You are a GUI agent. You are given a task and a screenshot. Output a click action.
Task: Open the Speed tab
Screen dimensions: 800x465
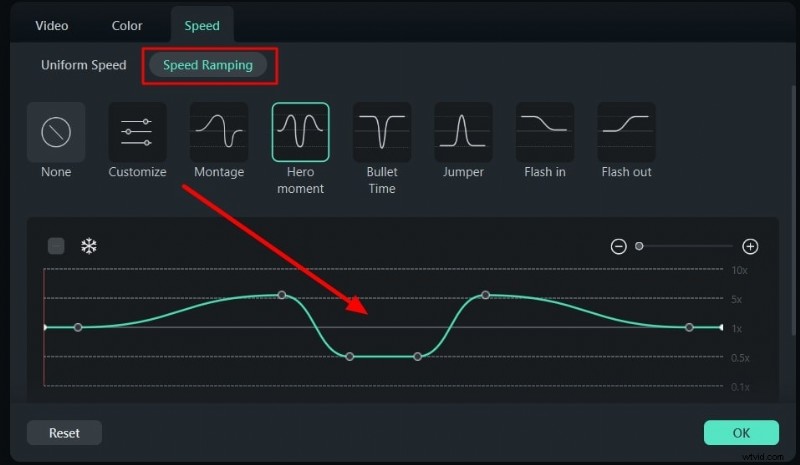[x=202, y=25]
